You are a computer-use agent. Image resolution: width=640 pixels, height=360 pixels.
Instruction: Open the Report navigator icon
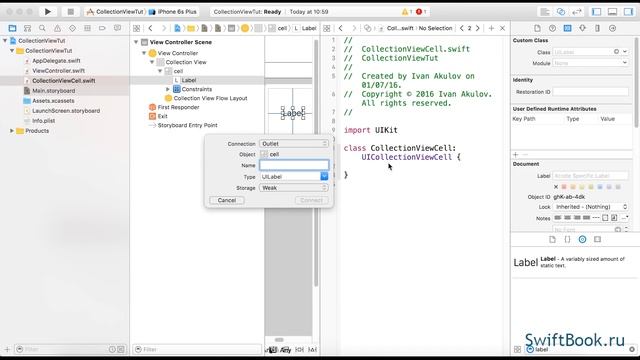click(117, 28)
